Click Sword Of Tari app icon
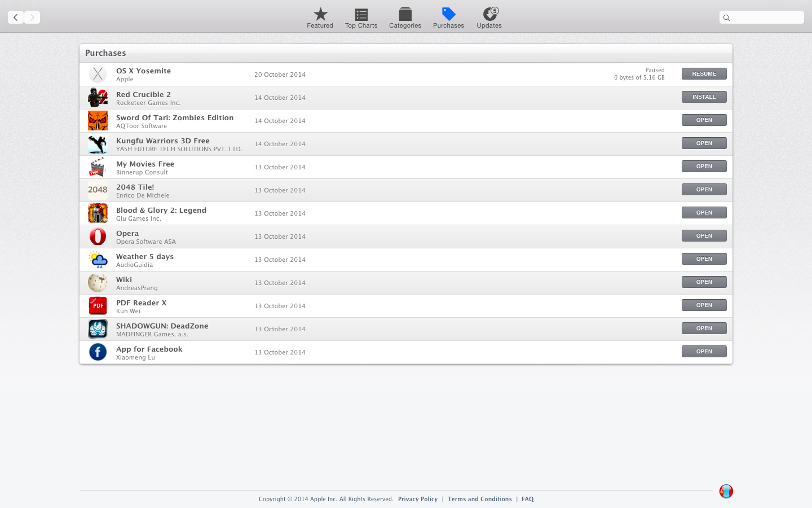This screenshot has width=812, height=508. (98, 120)
